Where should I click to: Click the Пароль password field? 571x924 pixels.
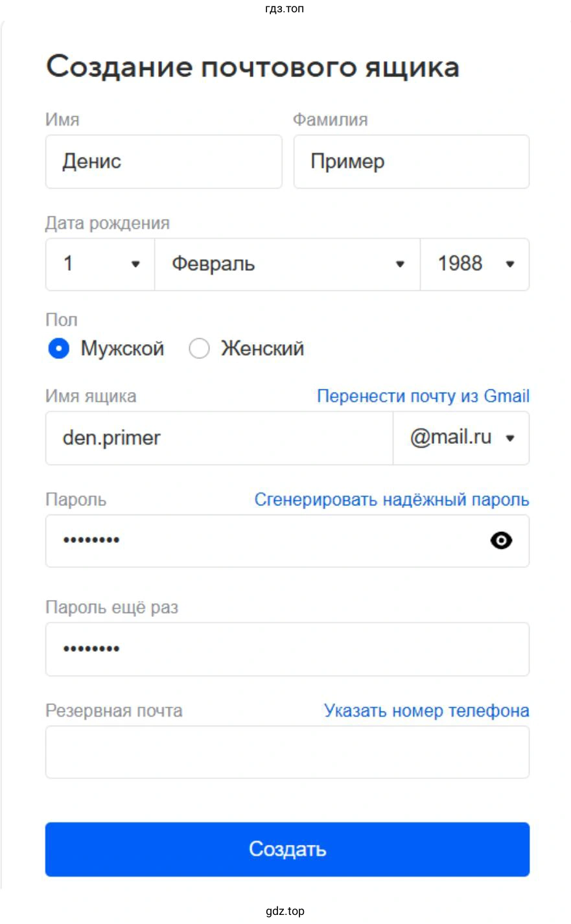pyautogui.click(x=259, y=540)
